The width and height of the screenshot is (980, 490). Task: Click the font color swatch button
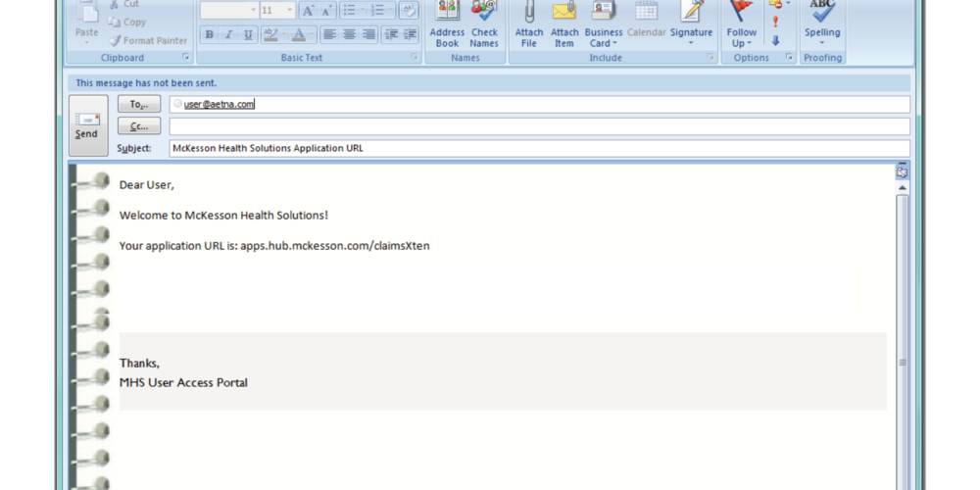(298, 34)
